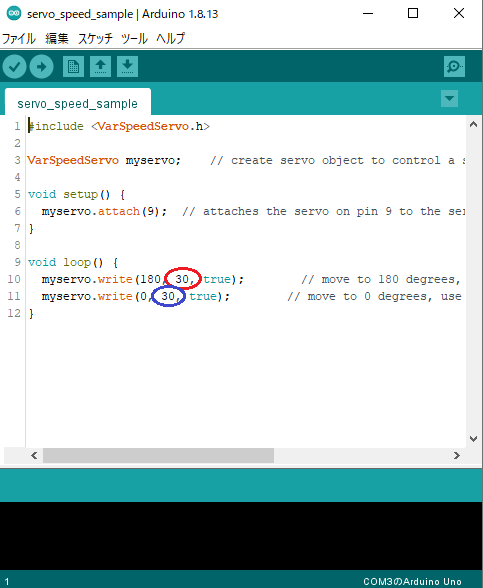483x588 pixels.
Task: Open the Serial Monitor
Action: click(x=454, y=67)
